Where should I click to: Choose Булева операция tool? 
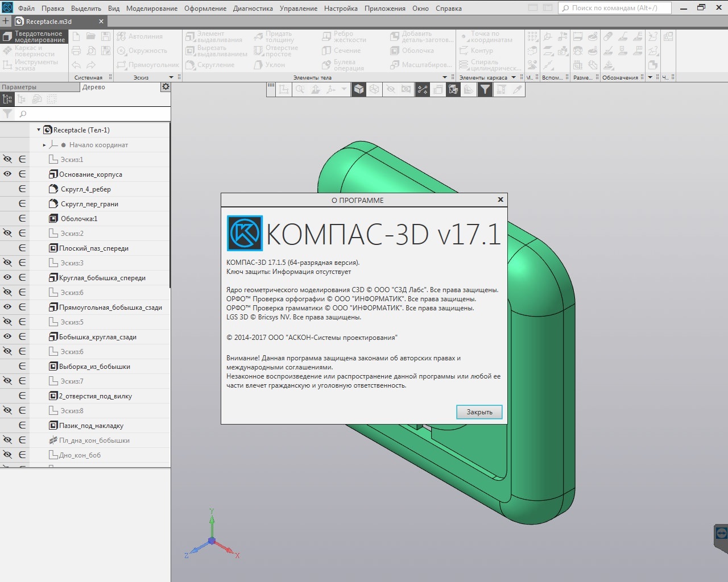(x=343, y=65)
